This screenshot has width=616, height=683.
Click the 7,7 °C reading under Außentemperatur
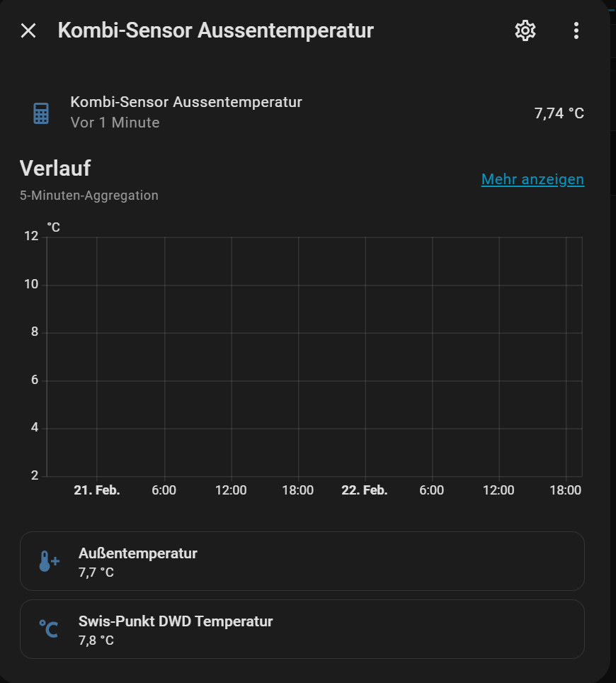(96, 572)
